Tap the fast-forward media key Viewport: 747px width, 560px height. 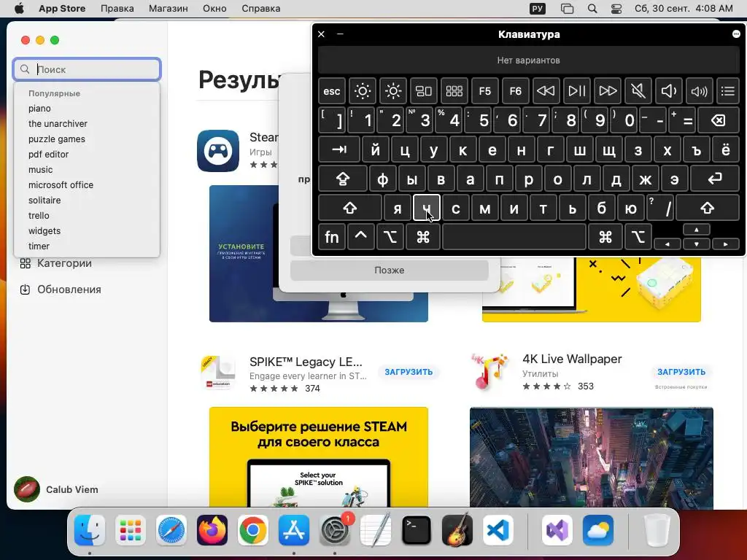(608, 91)
